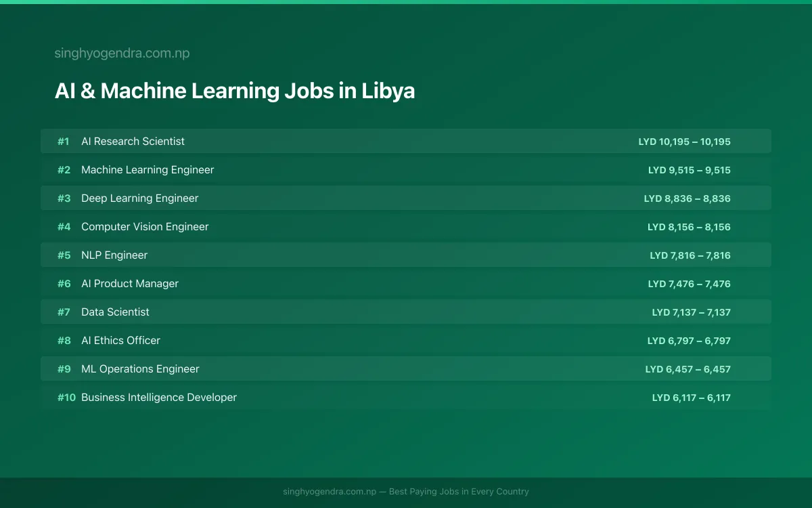Select the ML Operations Engineer job title
This screenshot has height=508, width=812.
coord(140,368)
